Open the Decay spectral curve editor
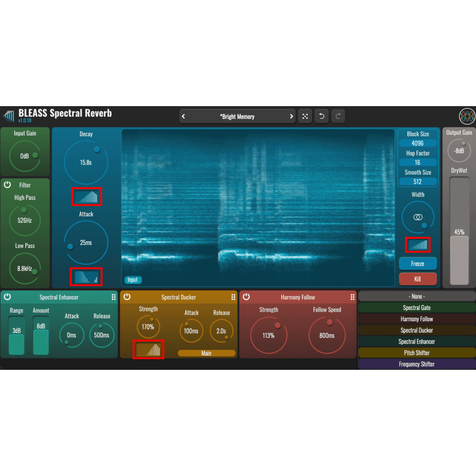 click(87, 197)
